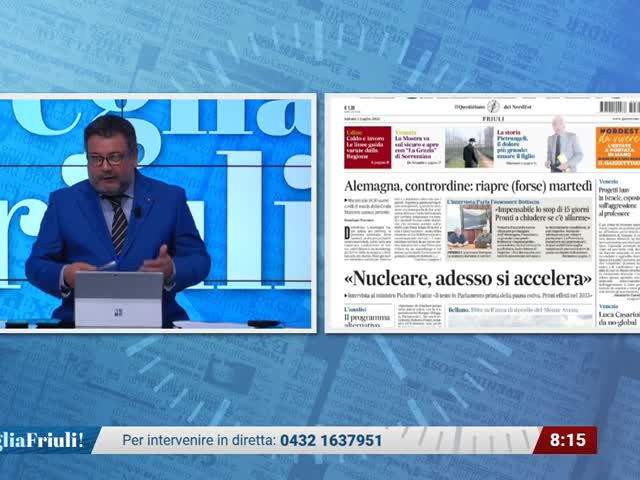Click 'Il programma alternativo' analysis heading
The image size is (640, 480).
pos(367,320)
